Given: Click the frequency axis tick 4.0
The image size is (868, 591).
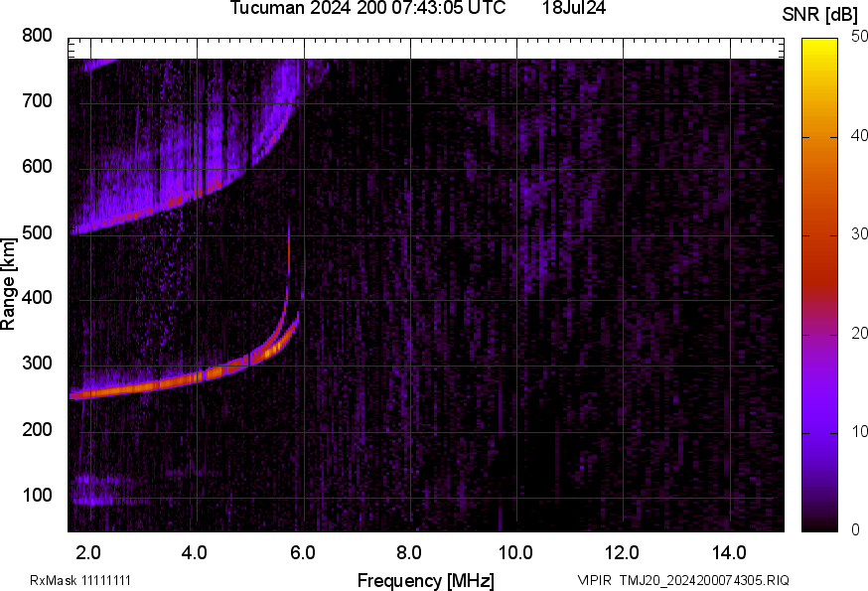Looking at the screenshot, I should coord(195,552).
